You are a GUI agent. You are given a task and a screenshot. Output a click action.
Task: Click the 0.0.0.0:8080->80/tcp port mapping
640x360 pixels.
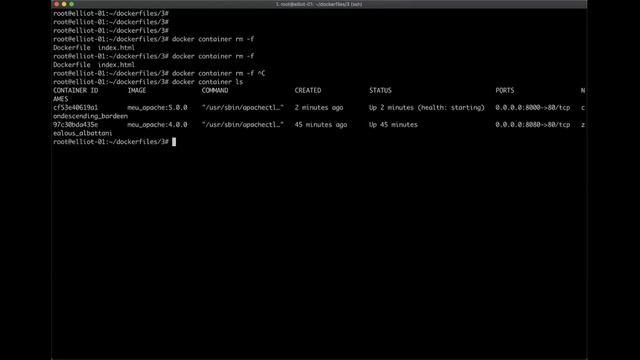click(533, 125)
